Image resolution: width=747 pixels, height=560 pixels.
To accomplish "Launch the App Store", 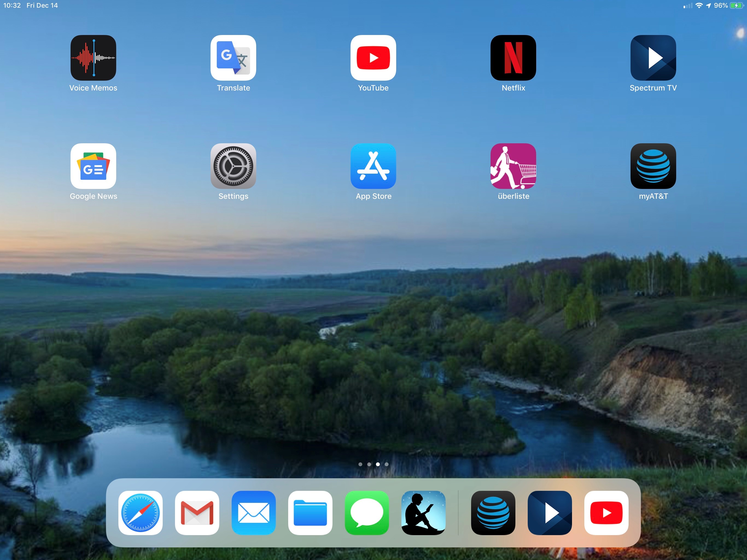I will coord(373,166).
